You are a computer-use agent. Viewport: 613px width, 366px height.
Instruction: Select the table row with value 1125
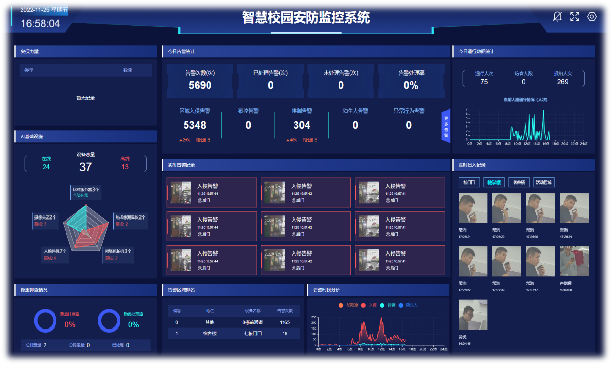coord(234,323)
